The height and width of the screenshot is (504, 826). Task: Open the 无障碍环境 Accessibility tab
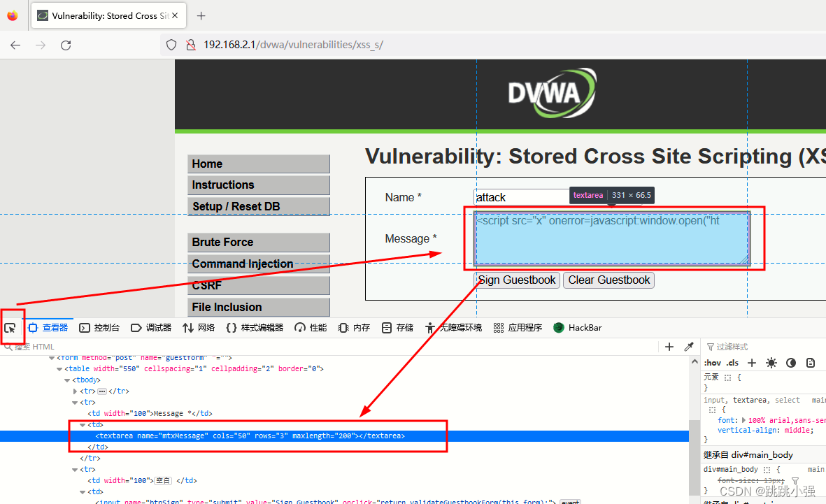coord(453,328)
